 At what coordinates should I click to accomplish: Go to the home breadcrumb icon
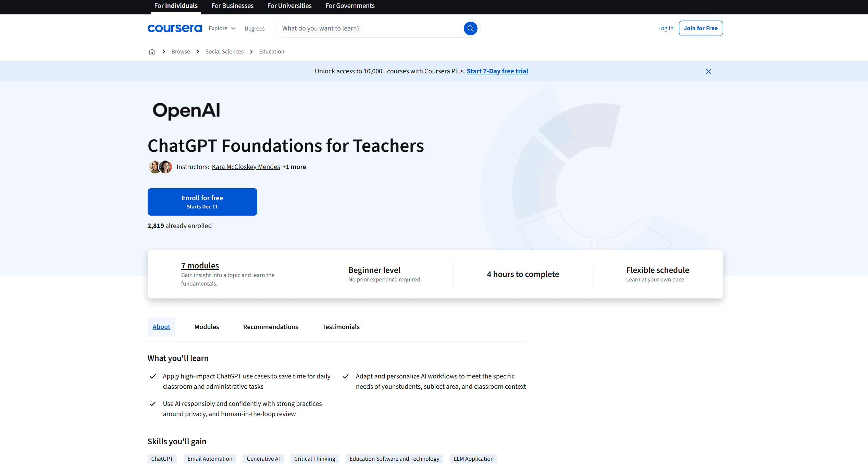click(x=152, y=52)
